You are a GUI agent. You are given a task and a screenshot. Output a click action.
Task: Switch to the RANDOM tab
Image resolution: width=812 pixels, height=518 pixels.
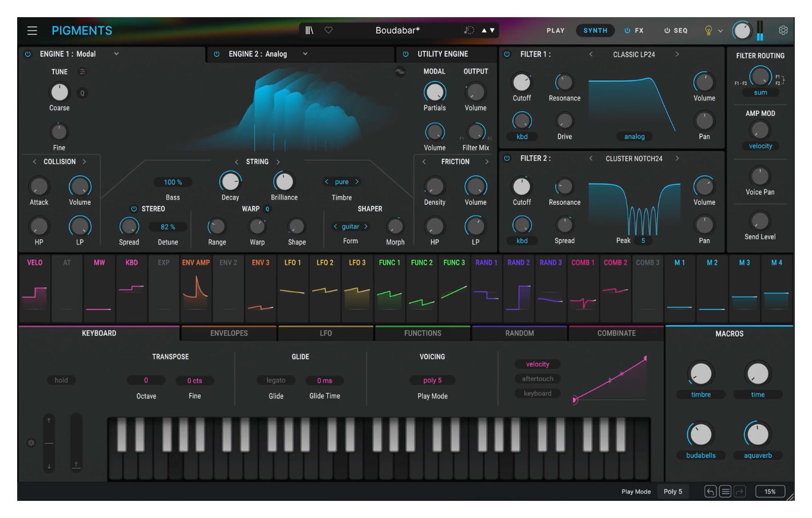(519, 333)
